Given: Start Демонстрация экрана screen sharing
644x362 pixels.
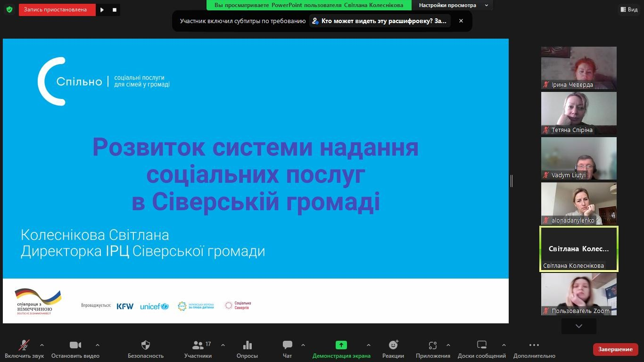Looking at the screenshot, I should click(x=341, y=349).
